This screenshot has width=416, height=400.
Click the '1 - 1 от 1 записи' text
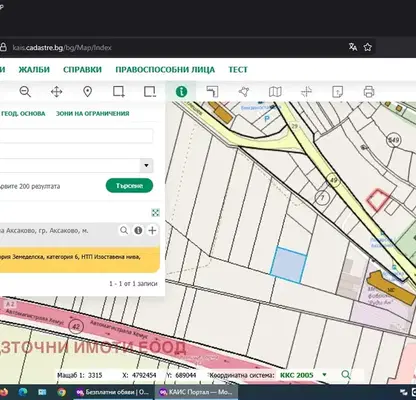pos(133,284)
